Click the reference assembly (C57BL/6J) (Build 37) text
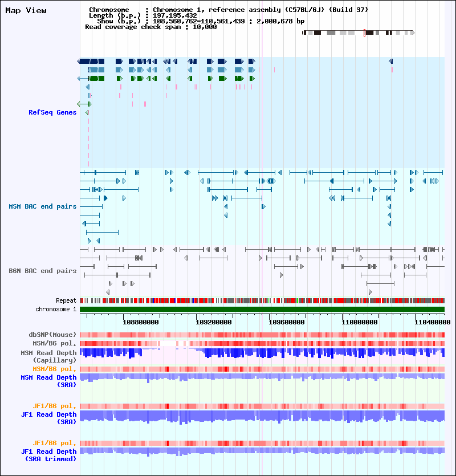Image resolution: width=456 pixels, height=476 pixels. (288, 10)
